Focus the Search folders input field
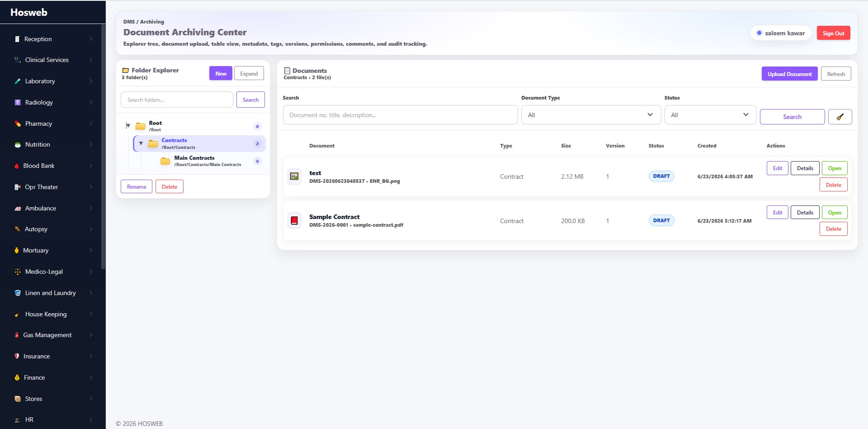868x429 pixels. click(177, 100)
